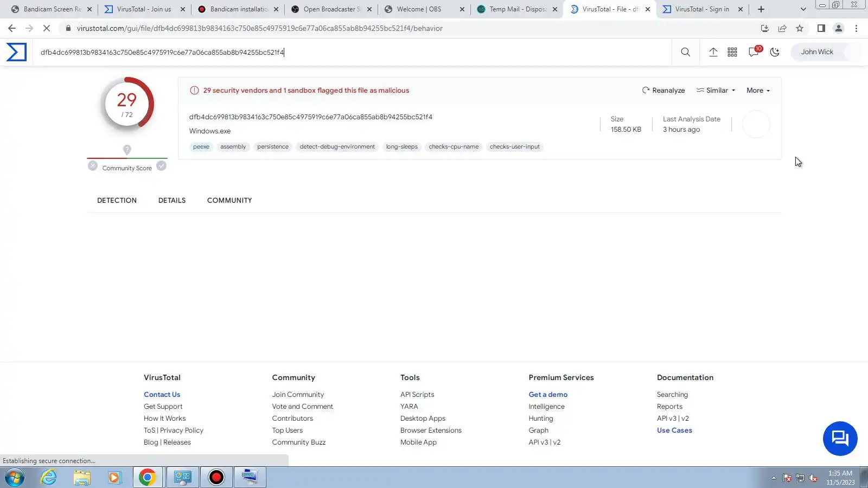Open the upload file icon
The image size is (868, 488).
[x=713, y=52]
